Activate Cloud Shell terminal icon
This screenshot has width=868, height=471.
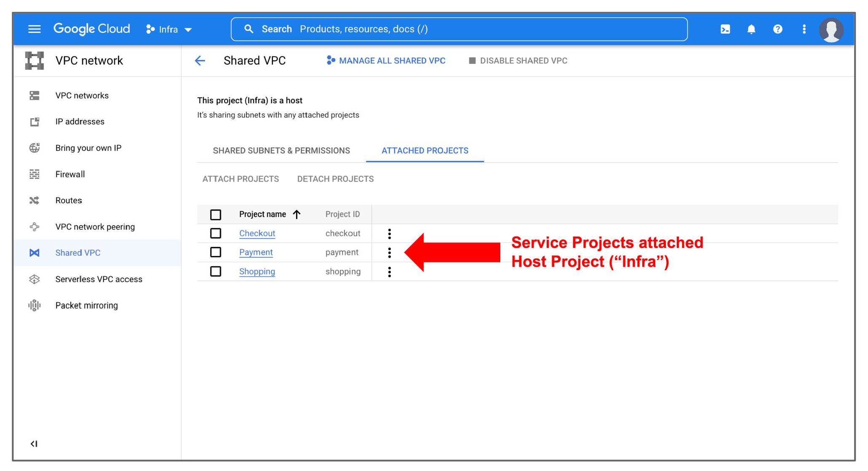tap(725, 29)
